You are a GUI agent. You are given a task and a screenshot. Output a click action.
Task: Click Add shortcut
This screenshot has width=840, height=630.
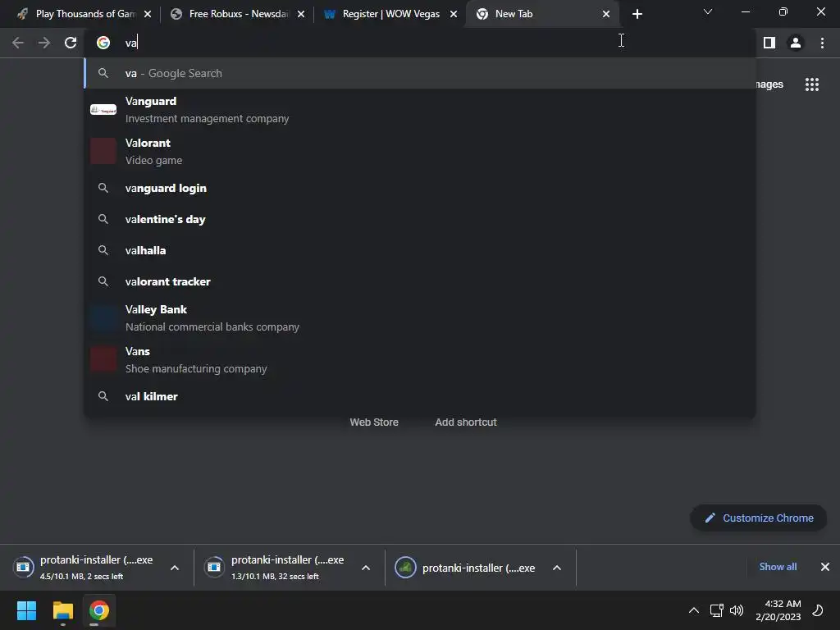[466, 422]
